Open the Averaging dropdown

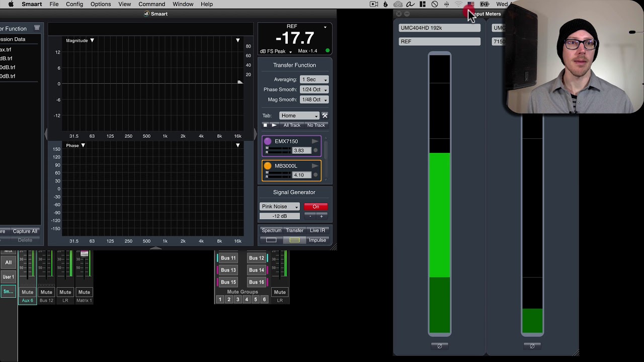point(314,79)
